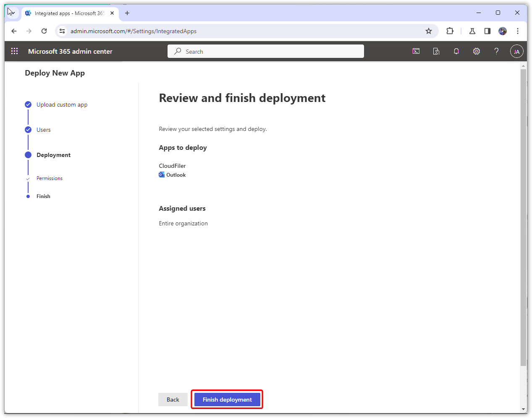Minimize the browser window
532x418 pixels.
click(x=479, y=13)
